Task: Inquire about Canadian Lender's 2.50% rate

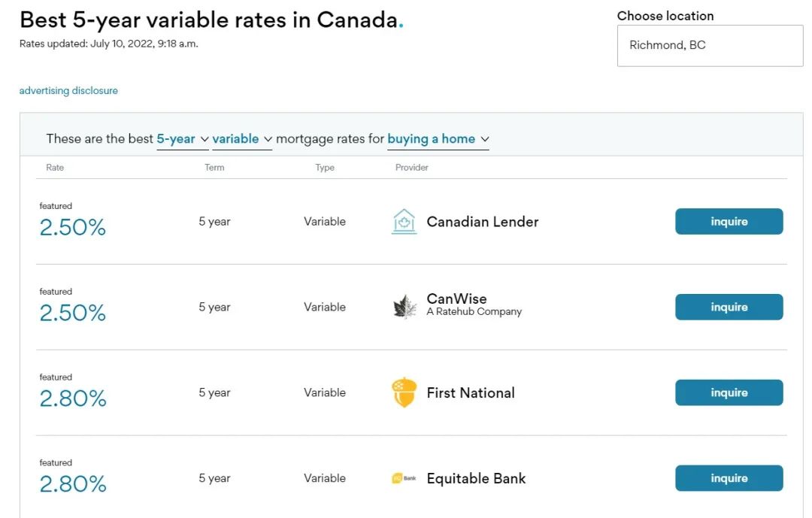Action: pyautogui.click(x=729, y=222)
